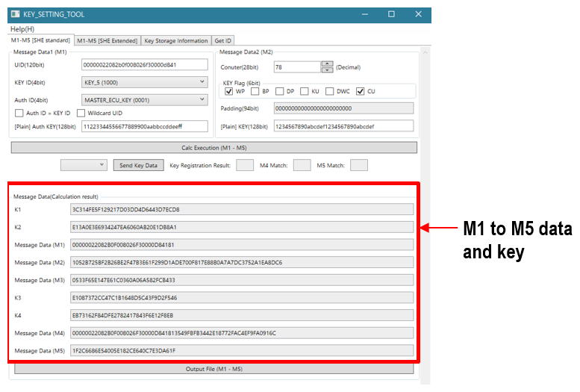Expand the KEY ID(4bit) dropdown
580x392 pixels.
pos(145,82)
